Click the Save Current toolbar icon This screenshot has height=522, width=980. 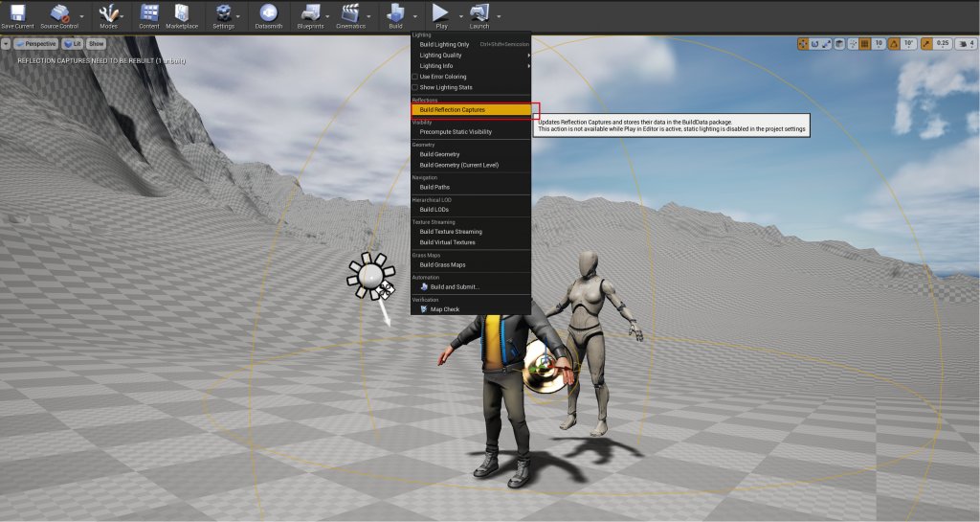(16, 13)
